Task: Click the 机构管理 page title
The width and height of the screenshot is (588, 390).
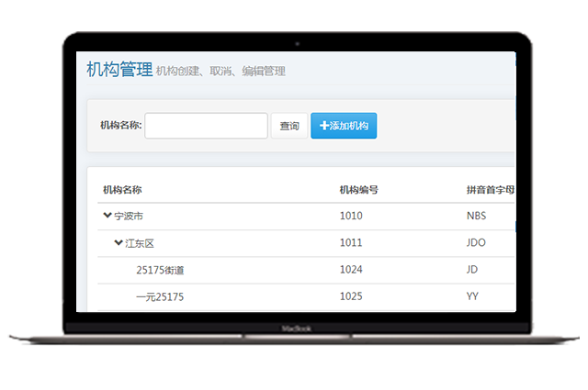Action: (119, 71)
